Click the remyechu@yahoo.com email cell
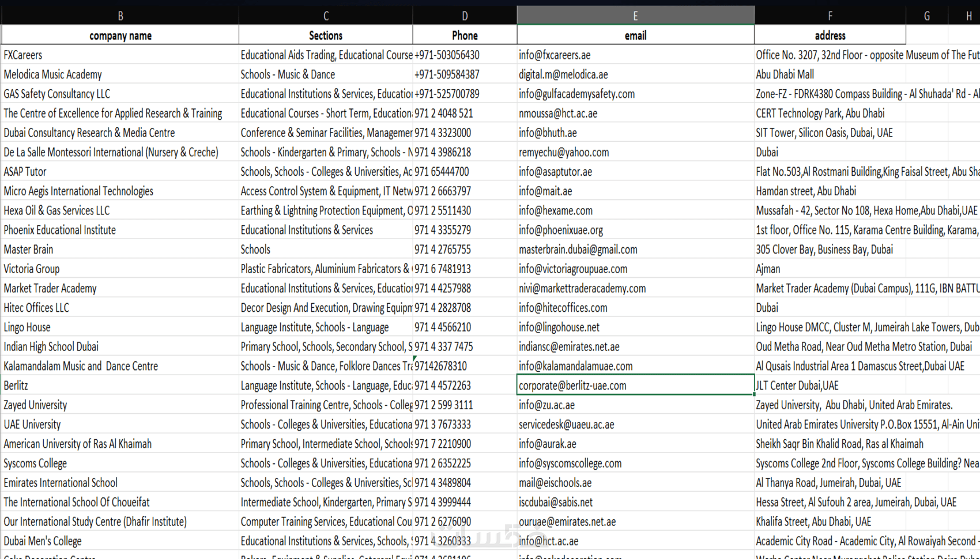The image size is (980, 559). tap(635, 152)
